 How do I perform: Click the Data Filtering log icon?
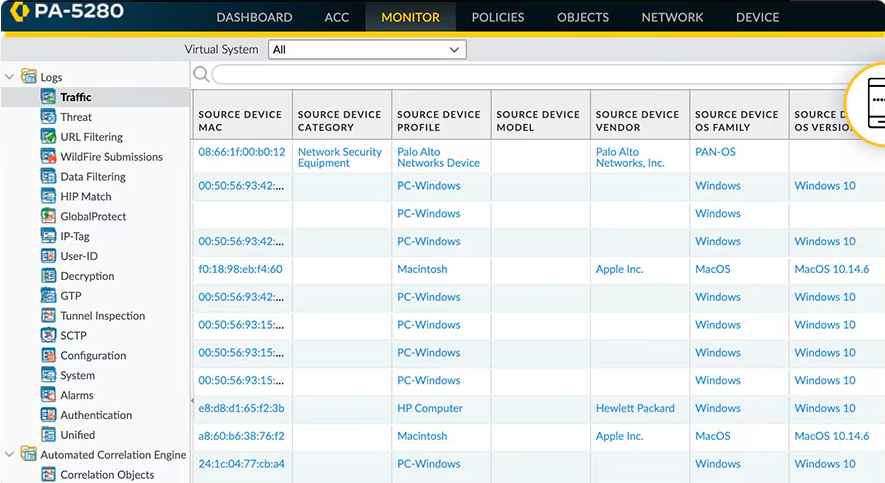click(49, 176)
